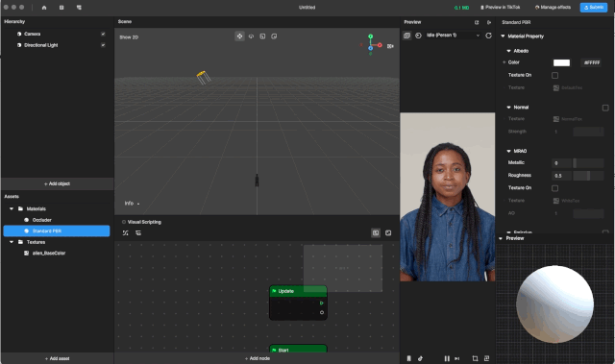Click the blue Submit button
This screenshot has height=364, width=615.
tap(594, 8)
